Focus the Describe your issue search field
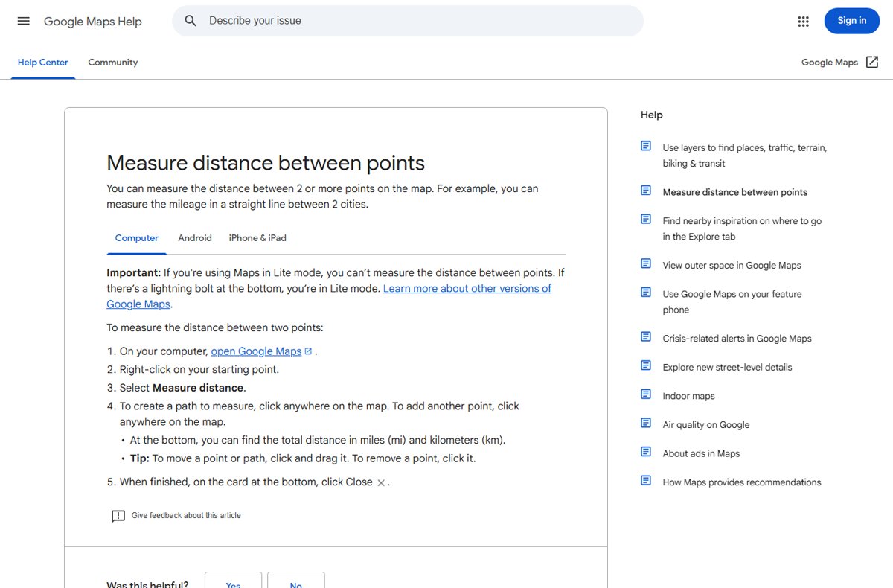The height and width of the screenshot is (588, 893). tap(408, 21)
